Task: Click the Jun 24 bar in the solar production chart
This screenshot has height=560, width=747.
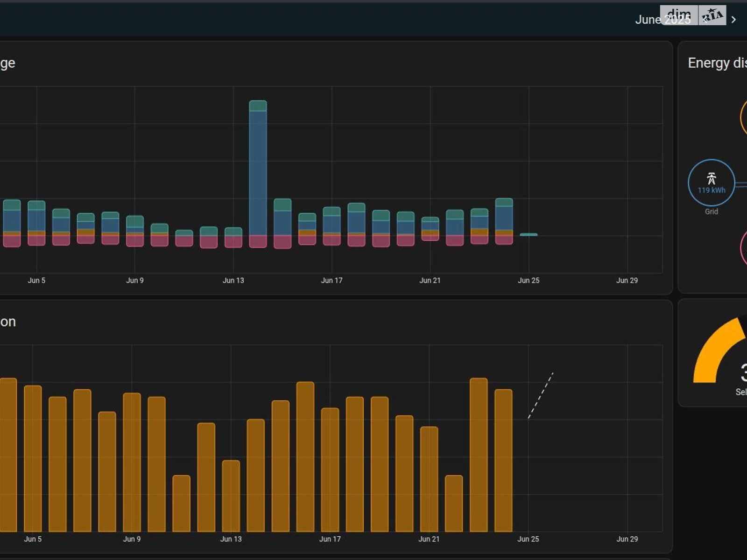Action: coord(503,461)
